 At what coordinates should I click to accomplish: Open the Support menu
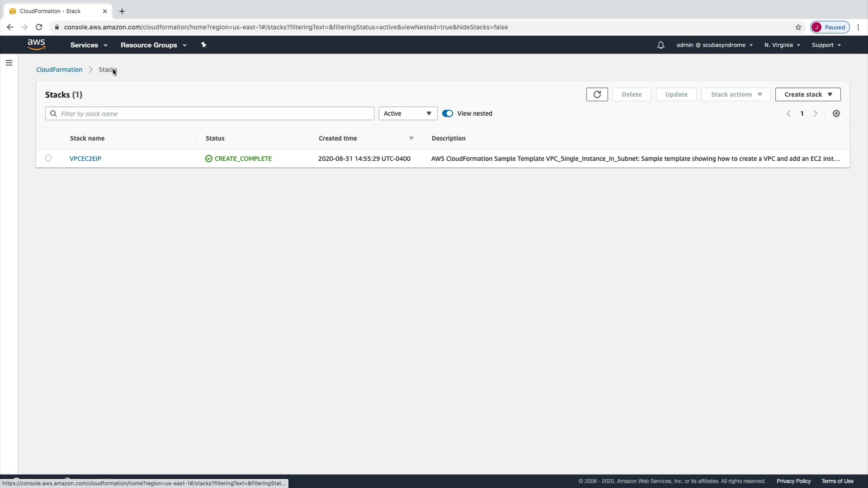(x=826, y=45)
